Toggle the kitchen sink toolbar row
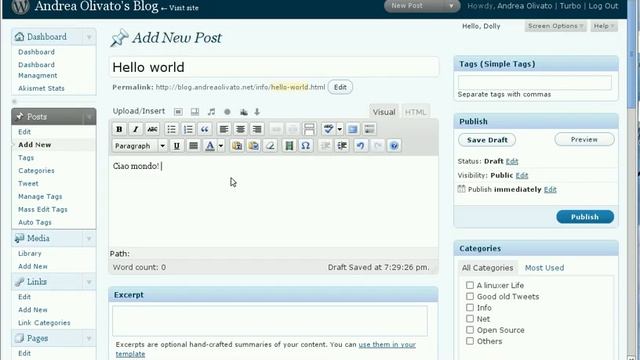This screenshot has width=640, height=360. point(369,129)
